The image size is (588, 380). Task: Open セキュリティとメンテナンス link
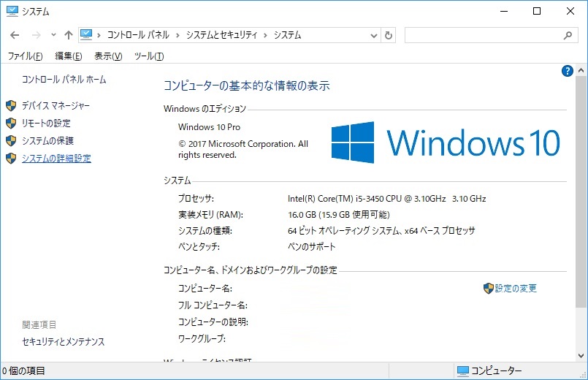(x=63, y=341)
